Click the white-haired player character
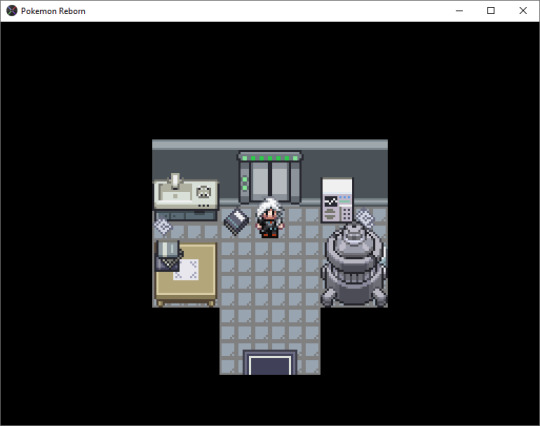 click(x=270, y=218)
